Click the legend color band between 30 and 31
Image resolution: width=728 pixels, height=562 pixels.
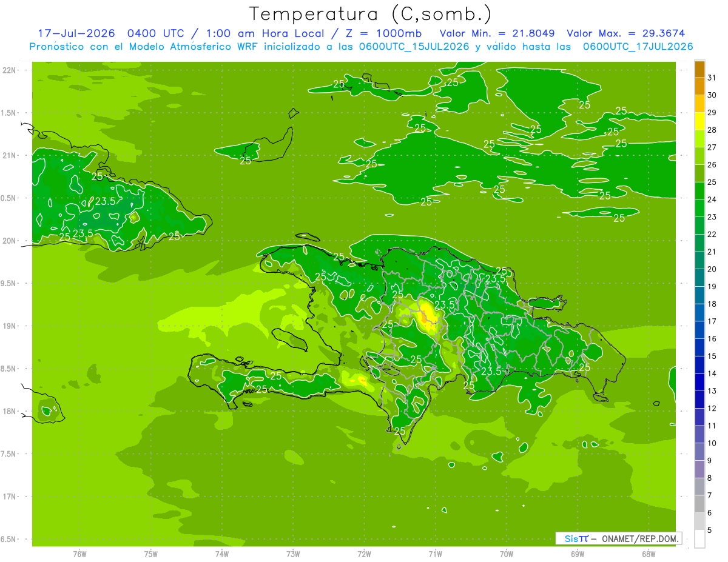(x=699, y=86)
